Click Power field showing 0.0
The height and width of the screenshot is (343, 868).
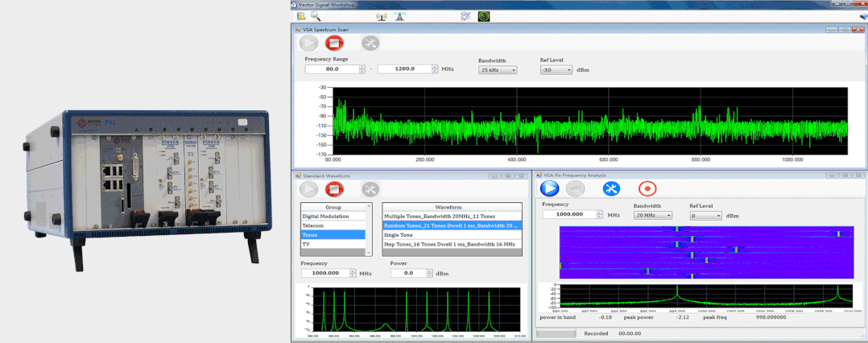coord(408,273)
